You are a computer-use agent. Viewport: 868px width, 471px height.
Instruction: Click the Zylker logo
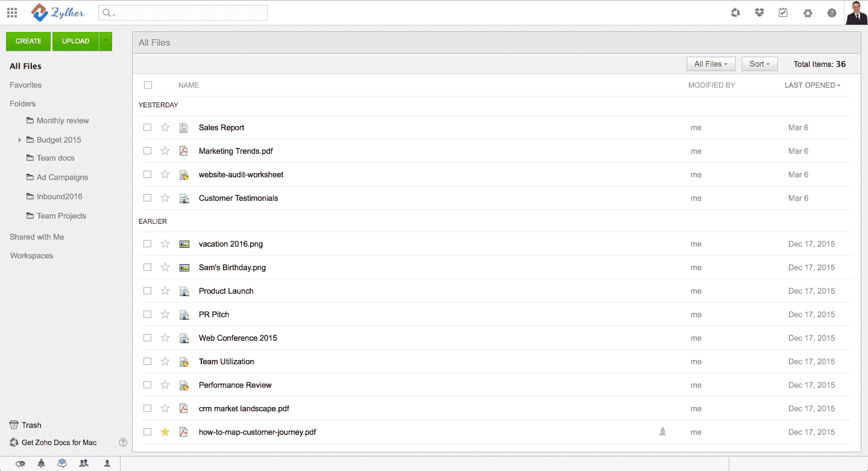click(x=58, y=13)
